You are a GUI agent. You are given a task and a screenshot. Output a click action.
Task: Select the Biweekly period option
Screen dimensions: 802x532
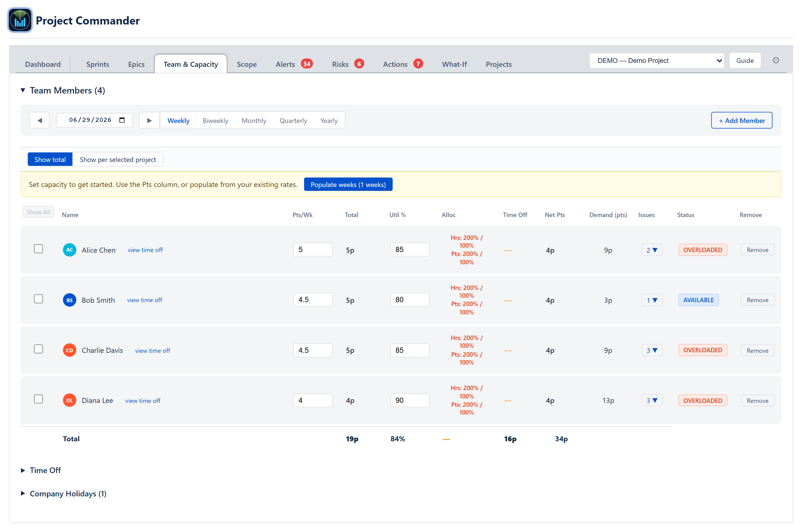tap(215, 120)
